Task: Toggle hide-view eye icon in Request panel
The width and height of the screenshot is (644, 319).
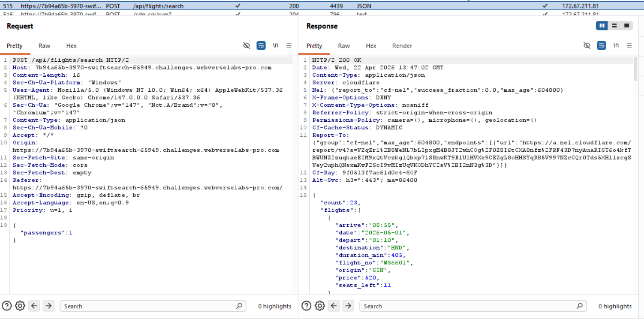Action: click(x=247, y=45)
